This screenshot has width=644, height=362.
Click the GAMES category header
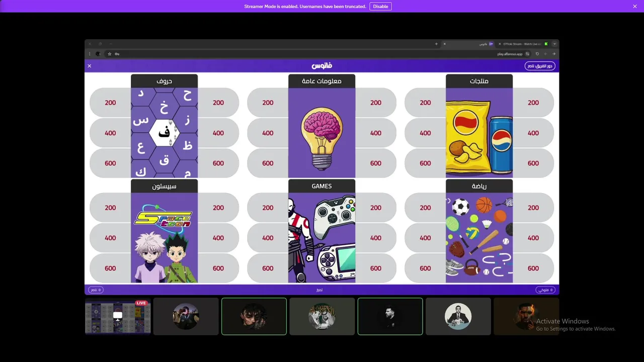[321, 186]
